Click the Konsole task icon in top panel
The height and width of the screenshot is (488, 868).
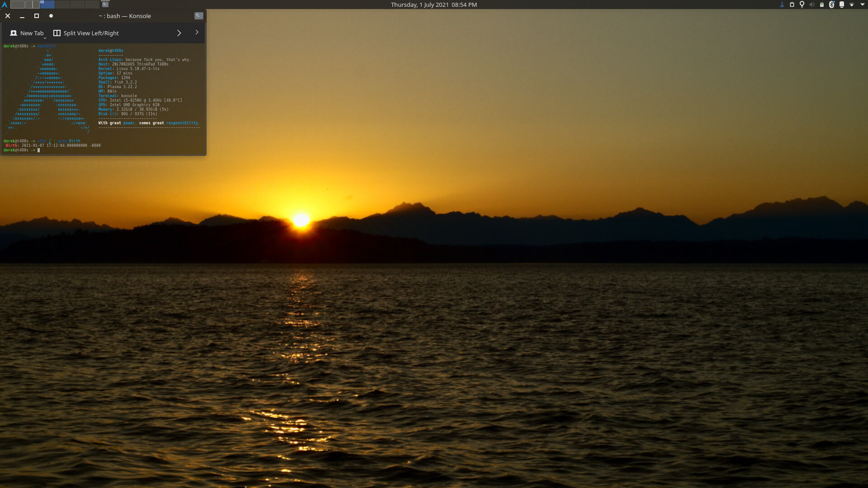(105, 5)
